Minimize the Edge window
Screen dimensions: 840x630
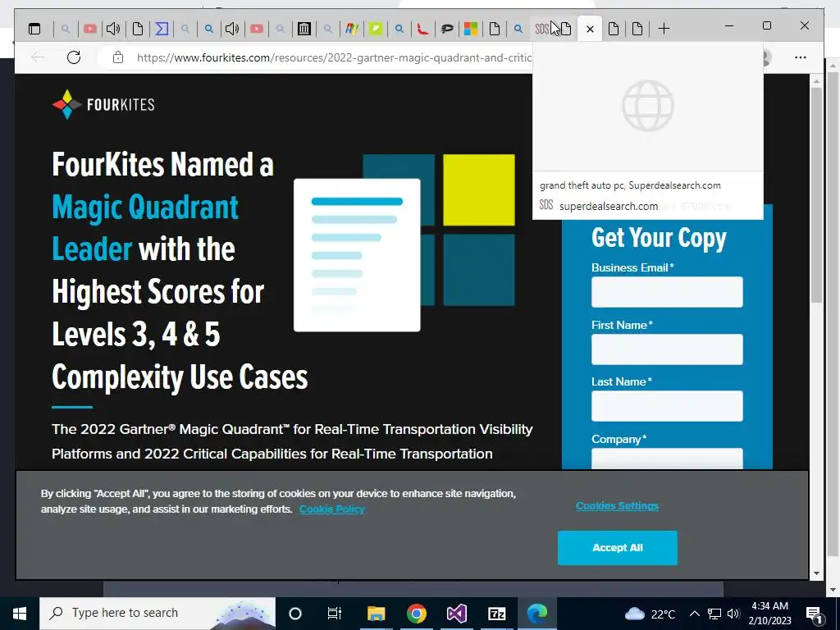[x=729, y=25]
